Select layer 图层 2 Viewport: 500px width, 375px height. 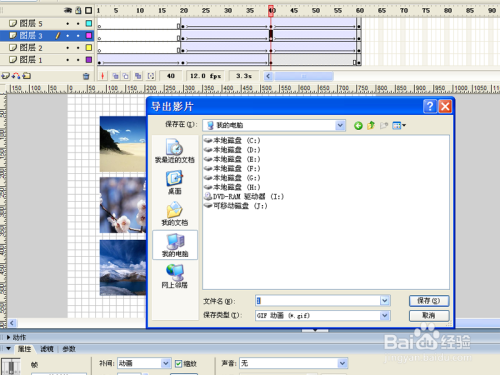[31, 48]
